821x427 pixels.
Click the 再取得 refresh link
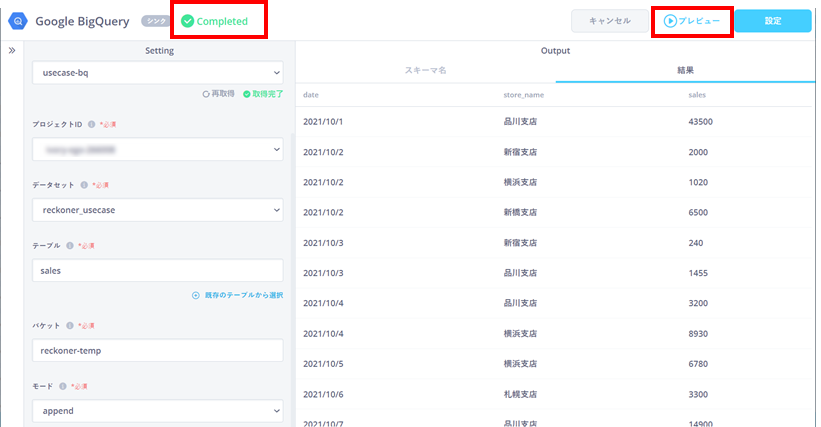tap(219, 94)
